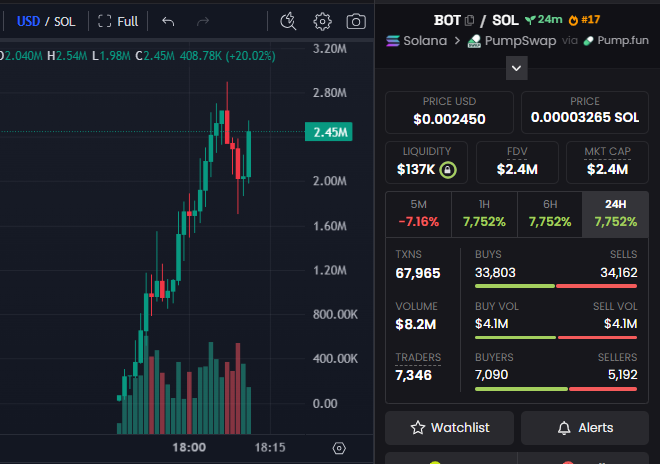Open the chart in Full screen
The height and width of the screenshot is (464, 660).
[x=118, y=21]
